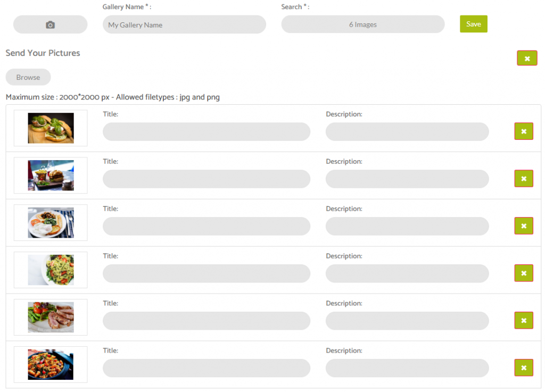Click the Search field showing 6 Images
Viewport: 545px width, 392px height.
pyautogui.click(x=363, y=24)
